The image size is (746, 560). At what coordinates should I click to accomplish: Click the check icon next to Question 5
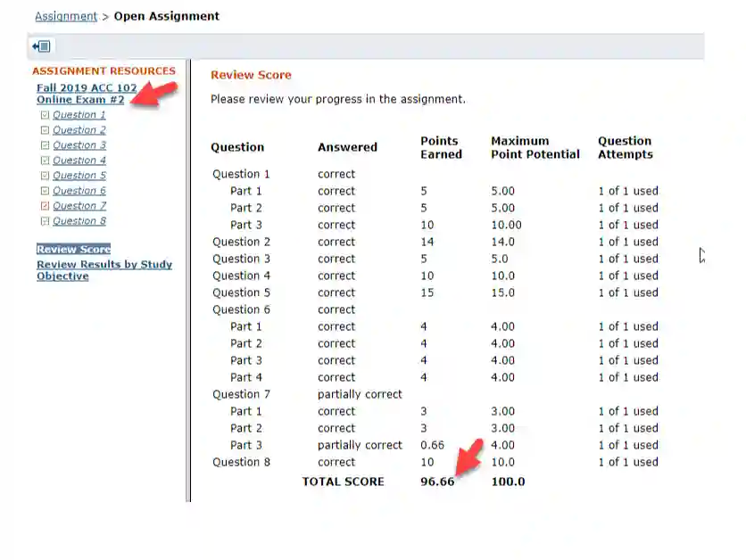pyautogui.click(x=45, y=176)
